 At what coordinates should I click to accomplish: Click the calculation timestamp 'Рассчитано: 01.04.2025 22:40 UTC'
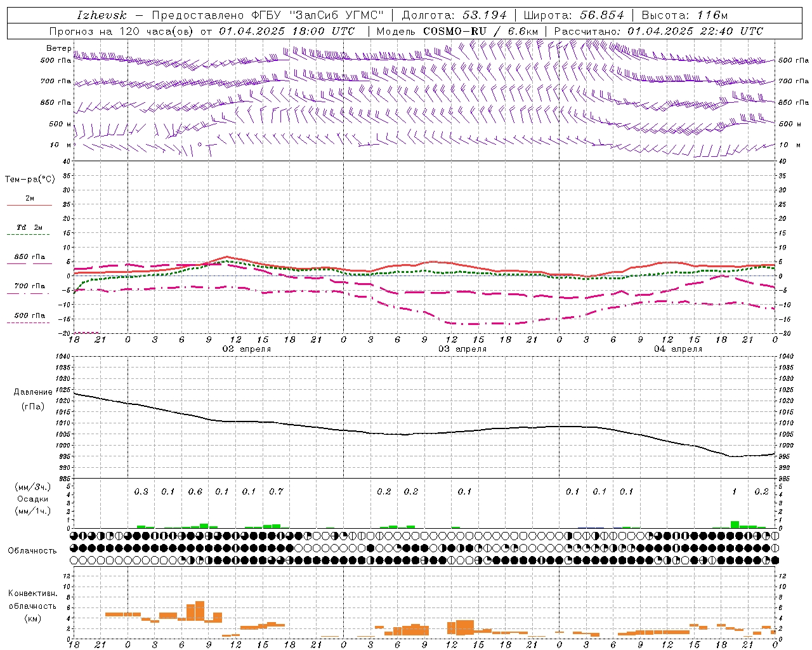(658, 31)
